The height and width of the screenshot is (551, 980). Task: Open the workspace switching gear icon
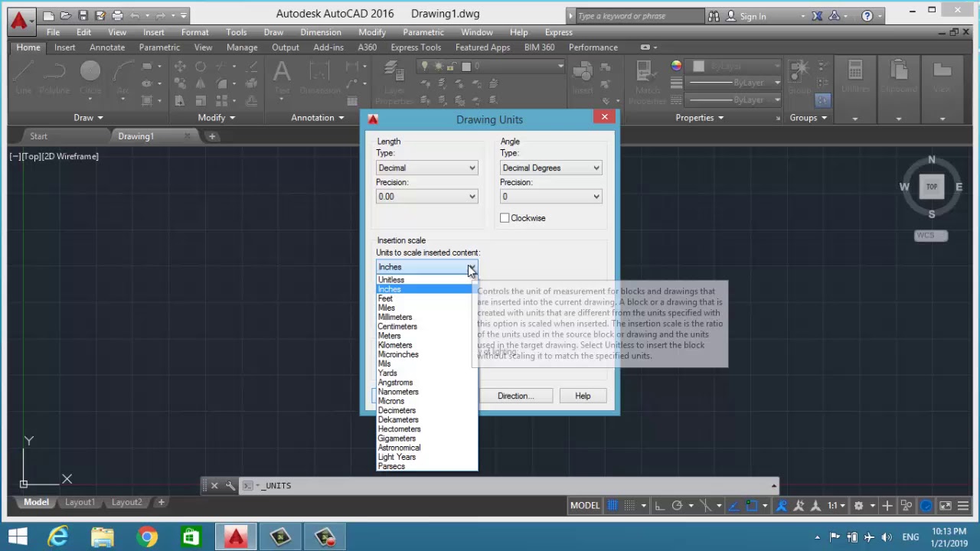pyautogui.click(x=858, y=505)
